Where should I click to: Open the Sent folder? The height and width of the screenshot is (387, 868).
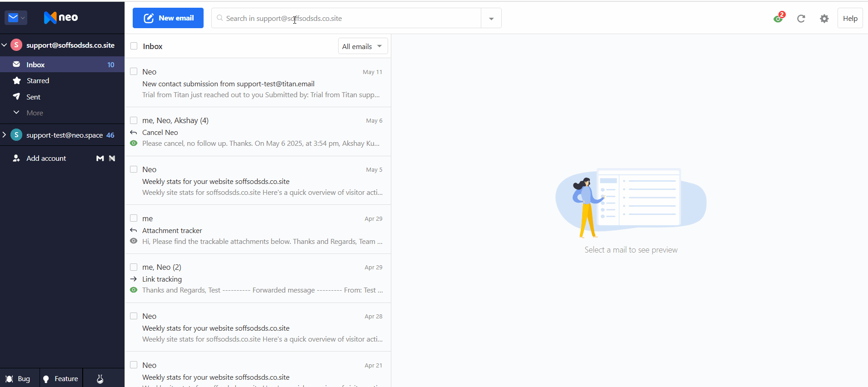[x=62, y=97]
